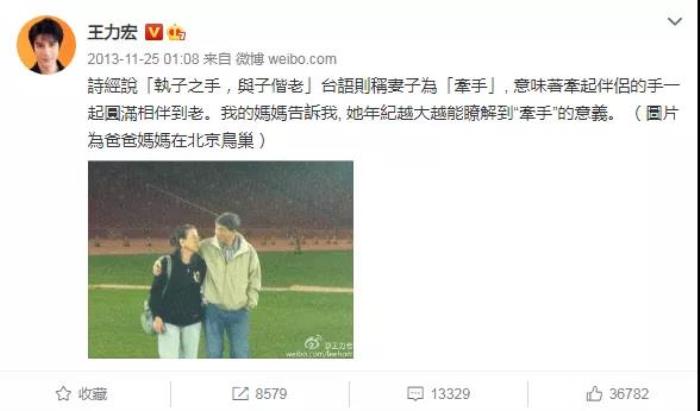Click the 收藏 label
The height and width of the screenshot is (411, 700).
click(x=92, y=394)
